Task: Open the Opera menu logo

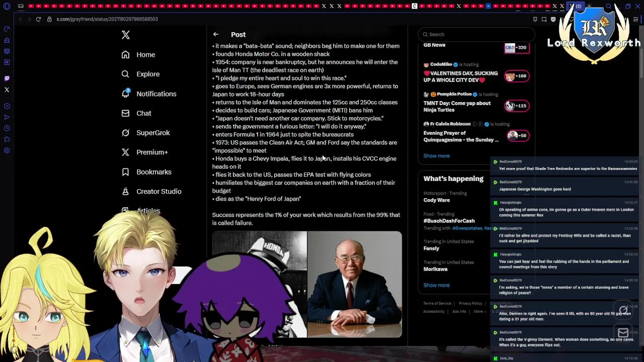Action: tap(7, 6)
